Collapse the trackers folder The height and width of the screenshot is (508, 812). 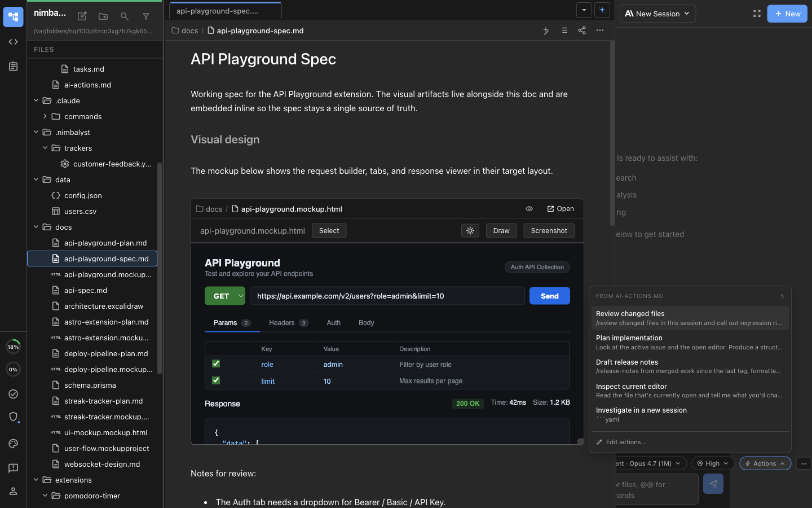[x=45, y=148]
